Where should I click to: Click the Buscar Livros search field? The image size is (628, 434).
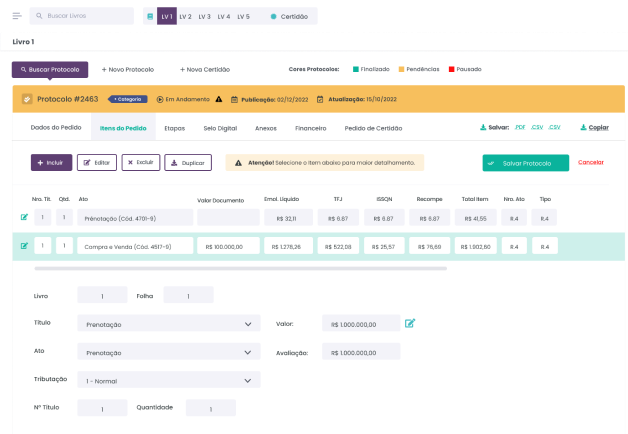(85, 17)
